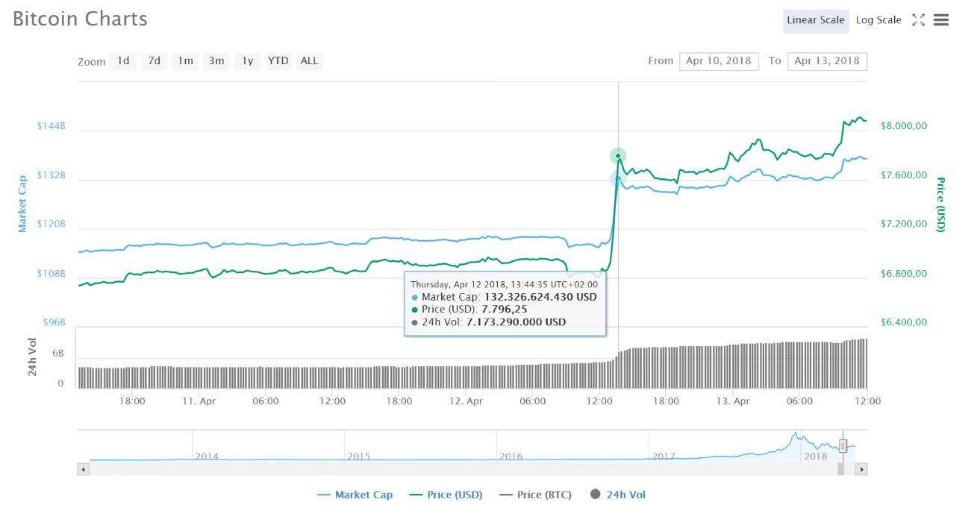980x508 pixels.
Task: Set zoom range to YTD
Action: [278, 60]
